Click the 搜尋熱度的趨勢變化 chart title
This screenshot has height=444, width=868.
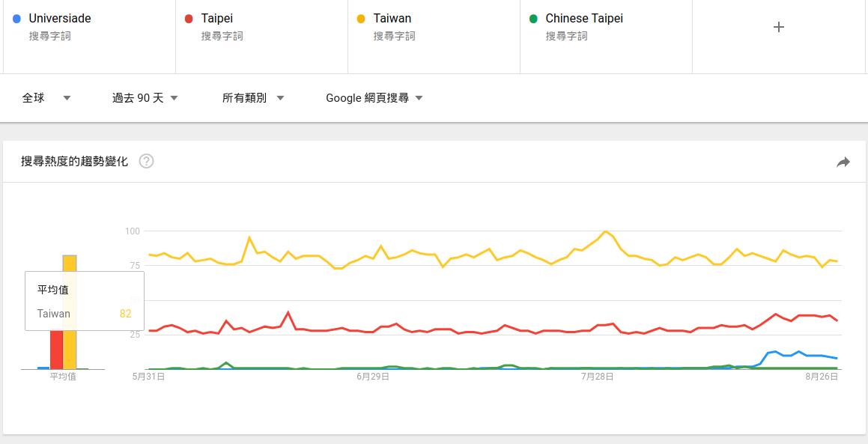pyautogui.click(x=75, y=161)
